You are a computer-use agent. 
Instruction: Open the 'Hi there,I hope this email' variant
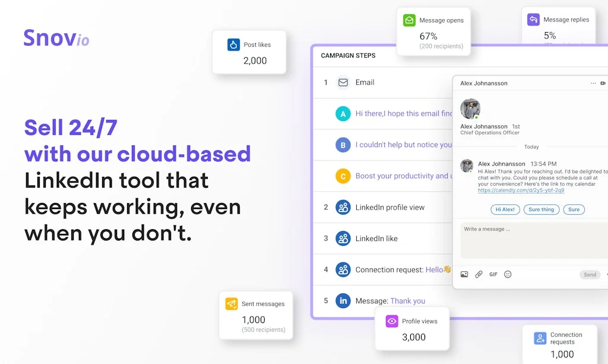click(404, 113)
